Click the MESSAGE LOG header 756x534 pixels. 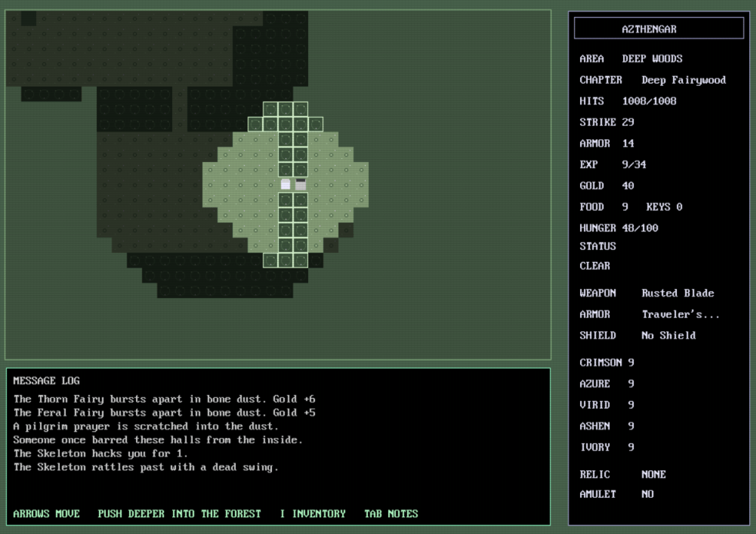coord(46,380)
